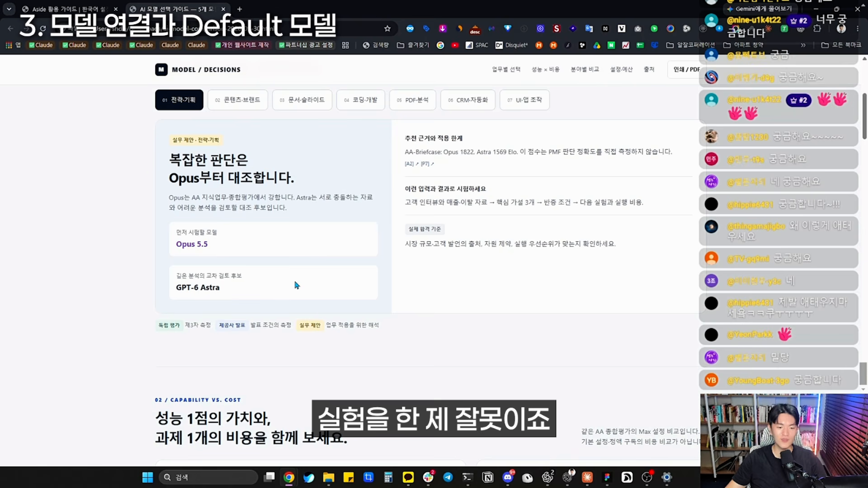Switch to the 05 PDF·분석 tab
The image size is (868, 488).
click(413, 100)
